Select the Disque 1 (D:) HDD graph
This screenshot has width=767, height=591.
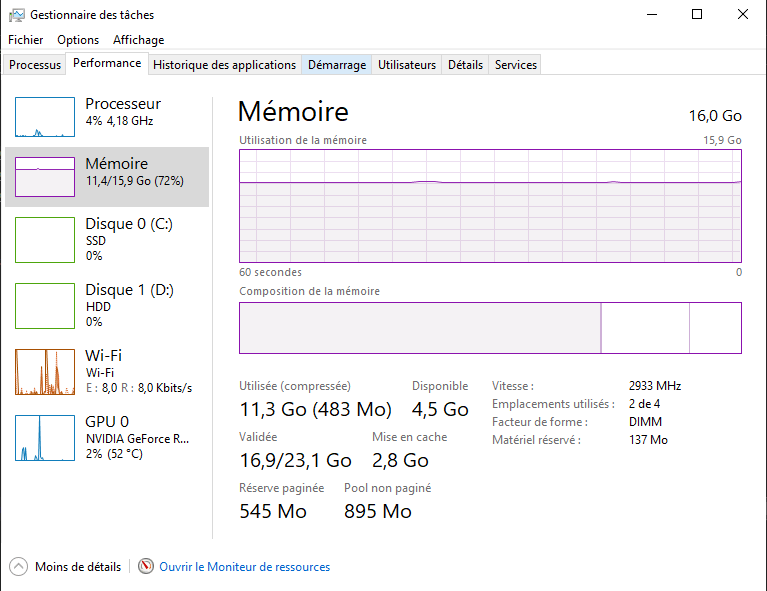(45, 306)
